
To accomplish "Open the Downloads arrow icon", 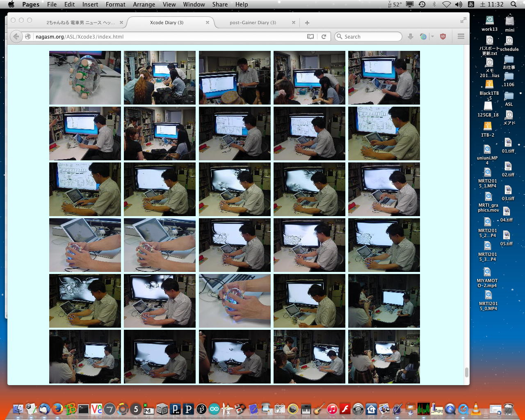I will [x=410, y=37].
